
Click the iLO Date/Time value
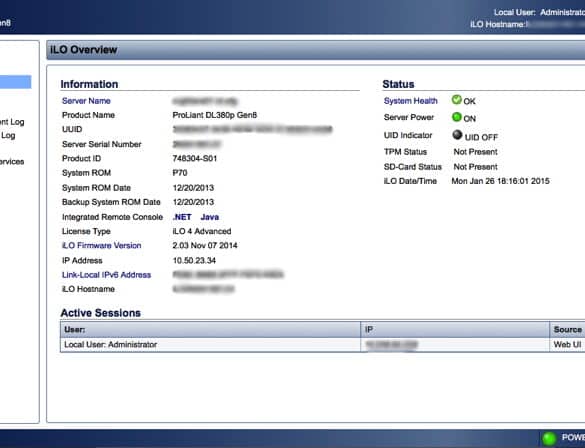point(500,181)
